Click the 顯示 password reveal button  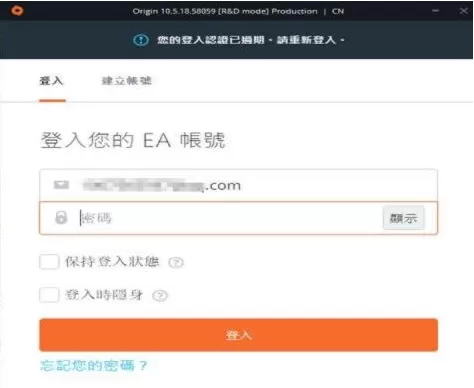click(403, 218)
